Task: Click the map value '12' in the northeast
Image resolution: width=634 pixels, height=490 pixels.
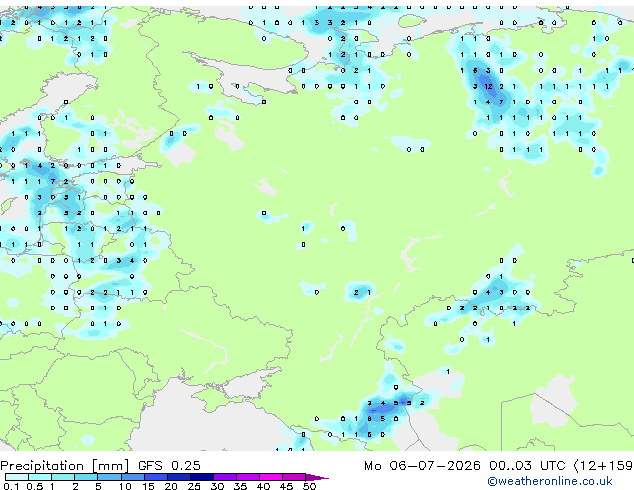Action: pos(488,86)
